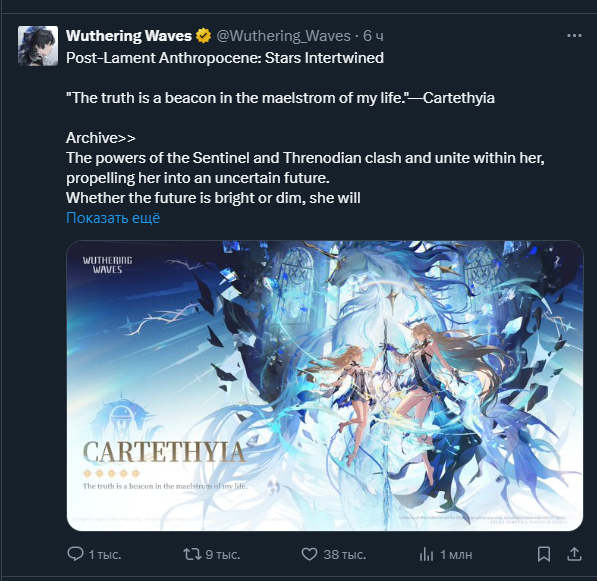Like the post with the heart icon
This screenshot has height=581, width=597.
(309, 554)
